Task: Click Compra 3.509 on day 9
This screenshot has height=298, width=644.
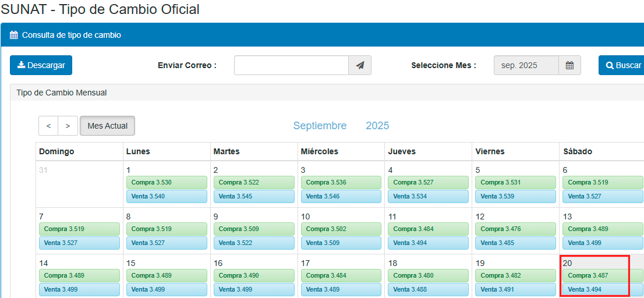Action: 254,229
